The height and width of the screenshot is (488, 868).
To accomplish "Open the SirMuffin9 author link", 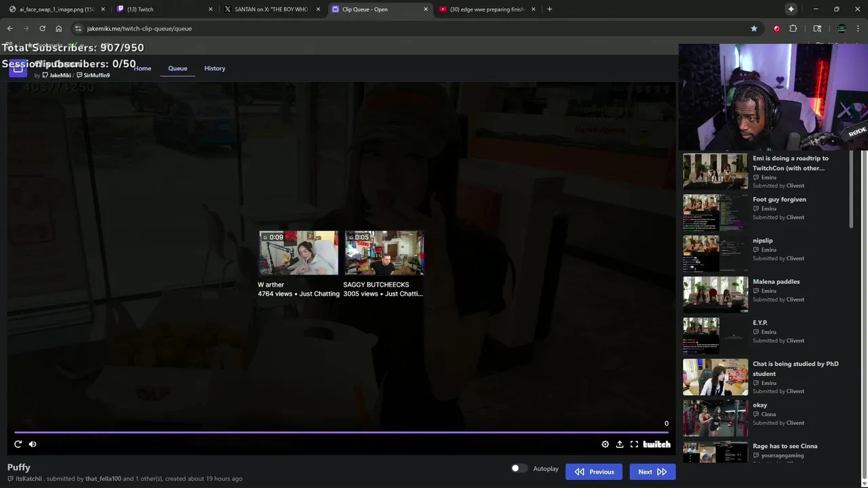I will pyautogui.click(x=93, y=75).
